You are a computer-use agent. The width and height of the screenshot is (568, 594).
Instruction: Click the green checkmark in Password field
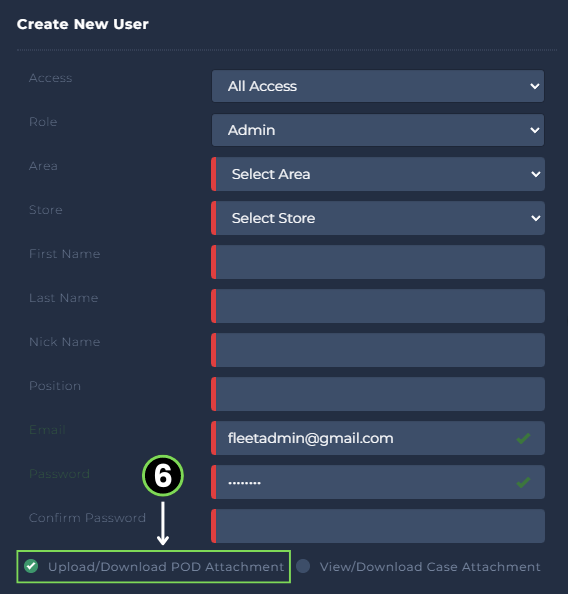[523, 482]
